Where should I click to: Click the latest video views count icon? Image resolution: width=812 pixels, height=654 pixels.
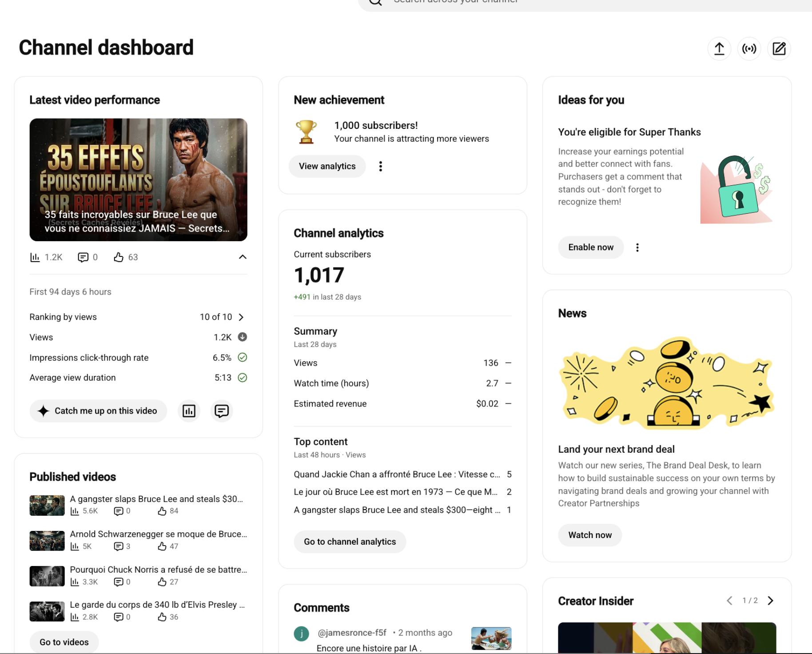click(x=35, y=257)
